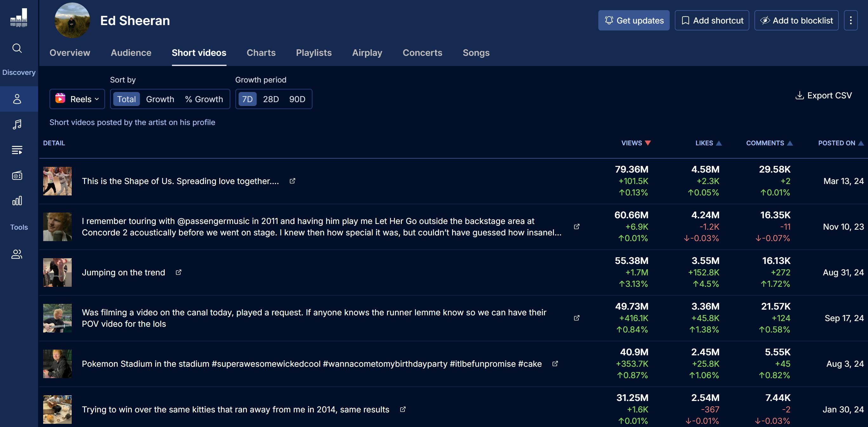Open external link for Jumping on the trend

179,272
